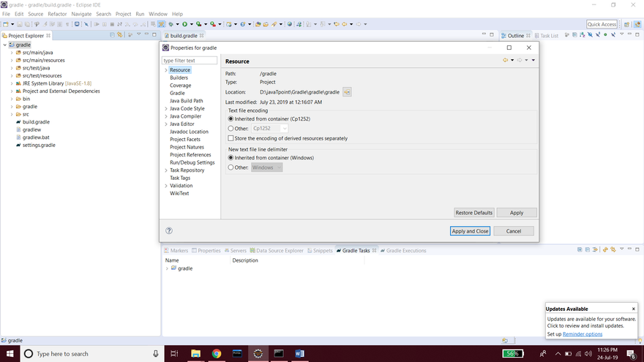Open Microsoft Word from the taskbar

[299, 353]
